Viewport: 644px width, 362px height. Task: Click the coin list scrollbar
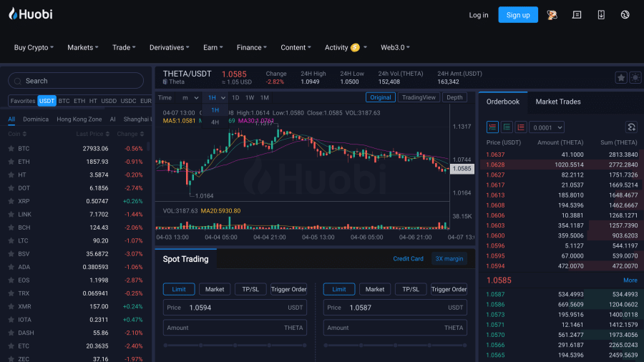pos(148,146)
